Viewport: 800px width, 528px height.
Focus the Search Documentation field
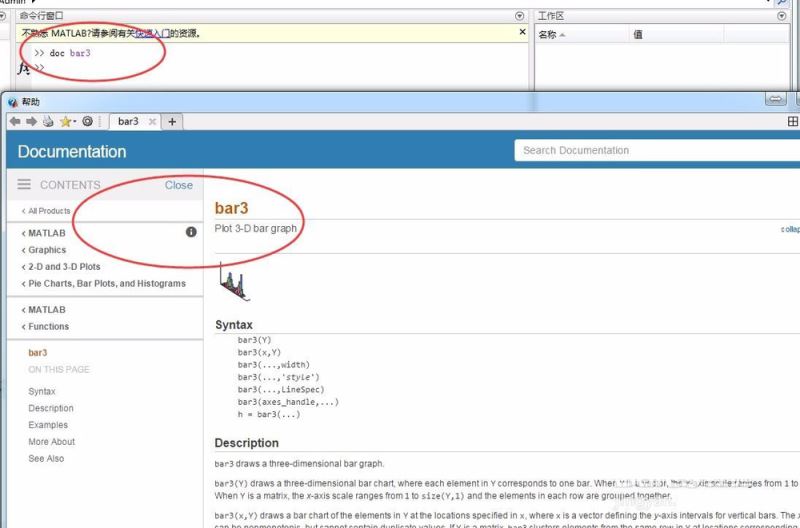coord(657,150)
